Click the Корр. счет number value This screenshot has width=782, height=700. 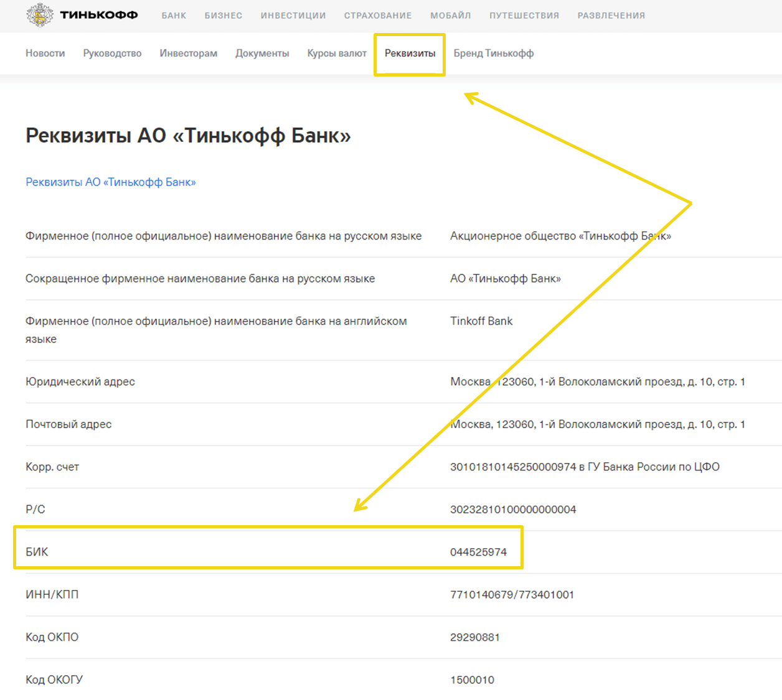tap(513, 467)
